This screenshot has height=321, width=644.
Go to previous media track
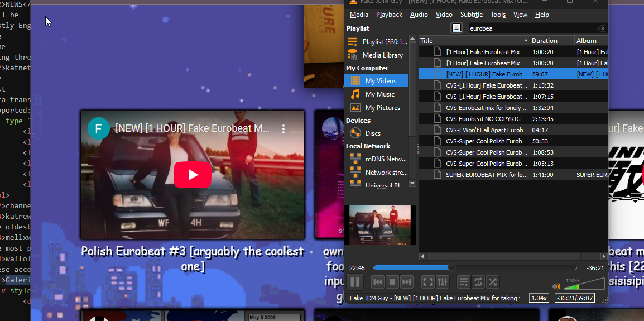(x=378, y=282)
